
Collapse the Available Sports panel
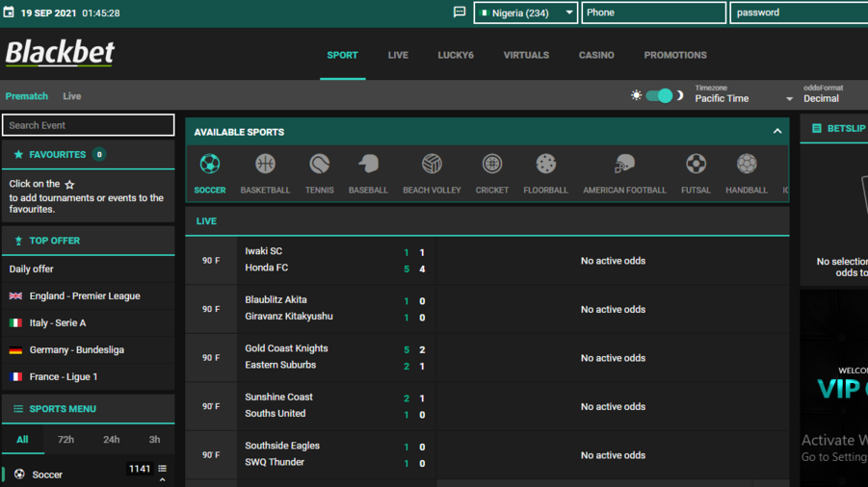coord(777,132)
